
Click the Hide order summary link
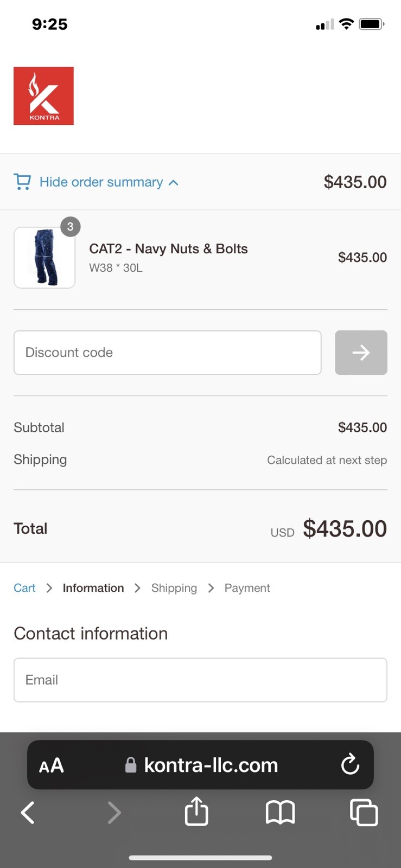(101, 182)
